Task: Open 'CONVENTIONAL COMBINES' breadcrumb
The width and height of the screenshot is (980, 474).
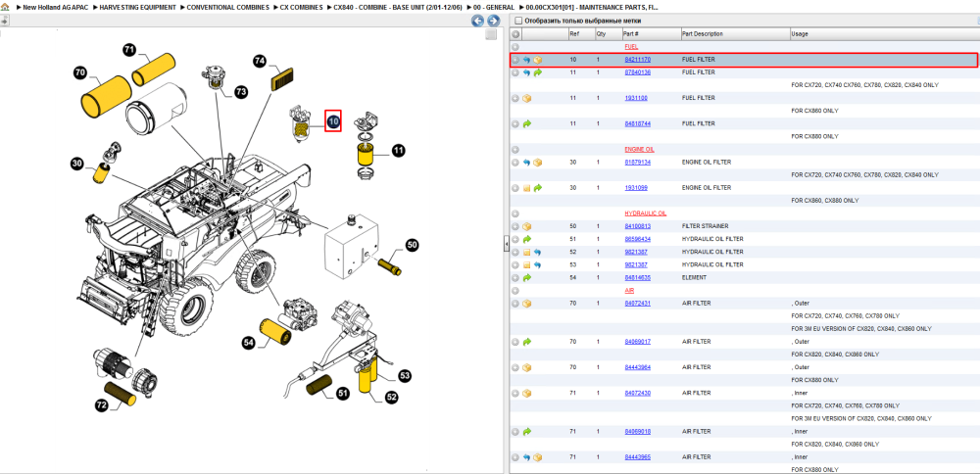Action: pyautogui.click(x=228, y=8)
